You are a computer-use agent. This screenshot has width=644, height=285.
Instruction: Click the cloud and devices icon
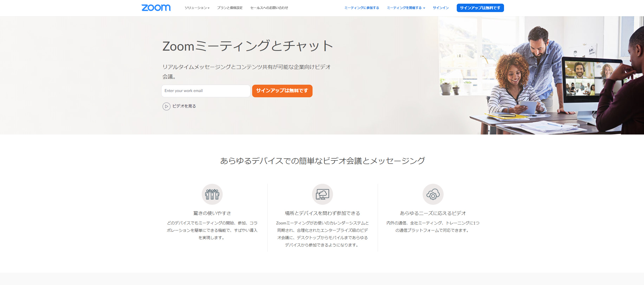click(322, 194)
